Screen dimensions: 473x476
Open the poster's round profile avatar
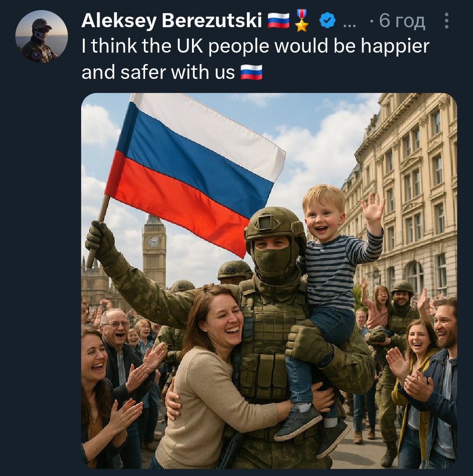[x=42, y=36]
